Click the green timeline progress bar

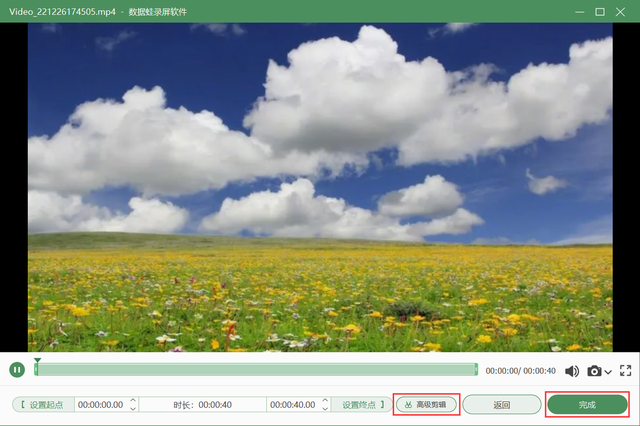pyautogui.click(x=256, y=369)
